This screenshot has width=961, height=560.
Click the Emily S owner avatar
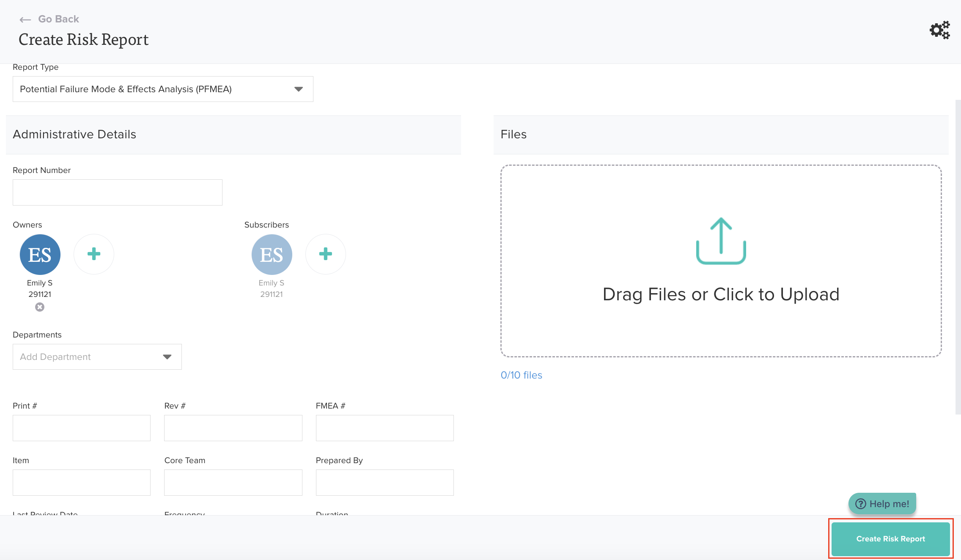pos(40,255)
